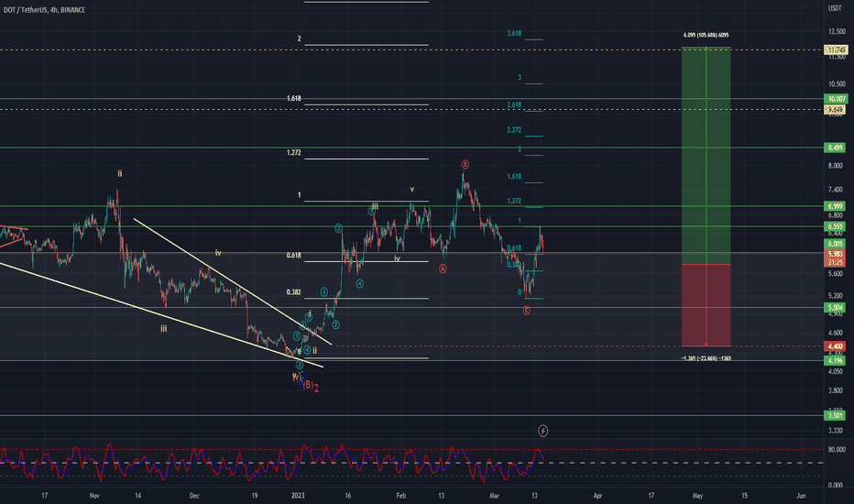Click the Dec date on time axis

click(194, 495)
